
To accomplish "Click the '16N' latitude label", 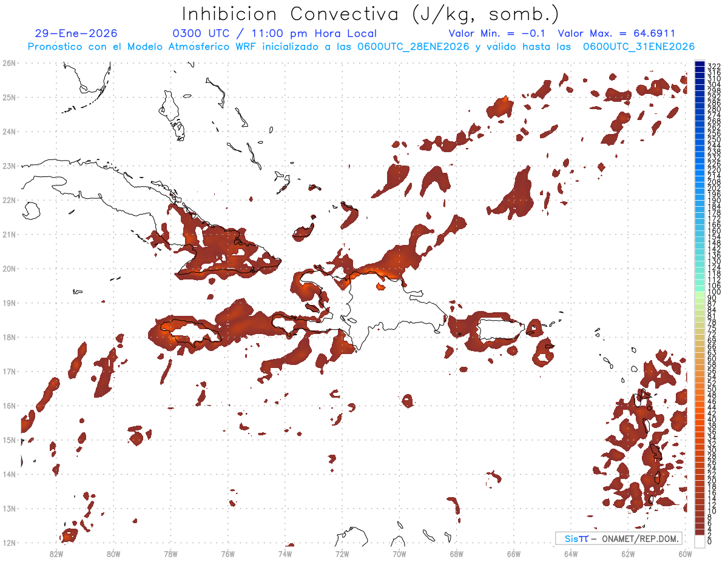I will pyautogui.click(x=9, y=406).
